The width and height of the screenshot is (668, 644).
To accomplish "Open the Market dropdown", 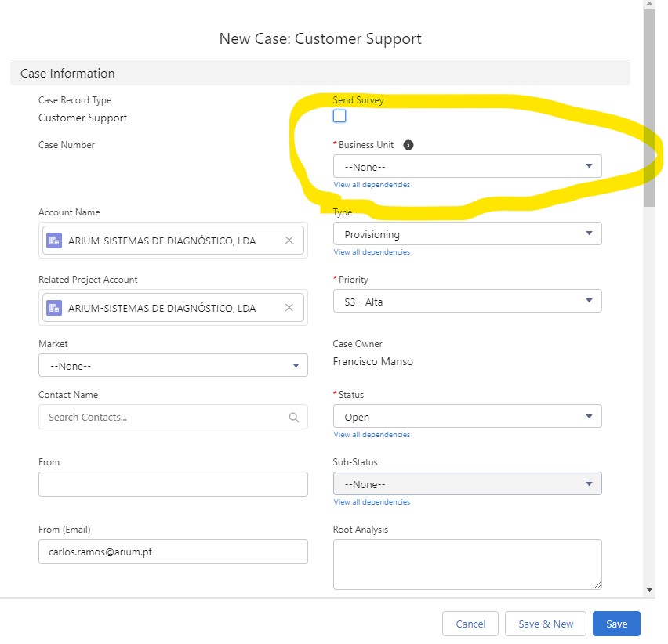I will (x=172, y=365).
